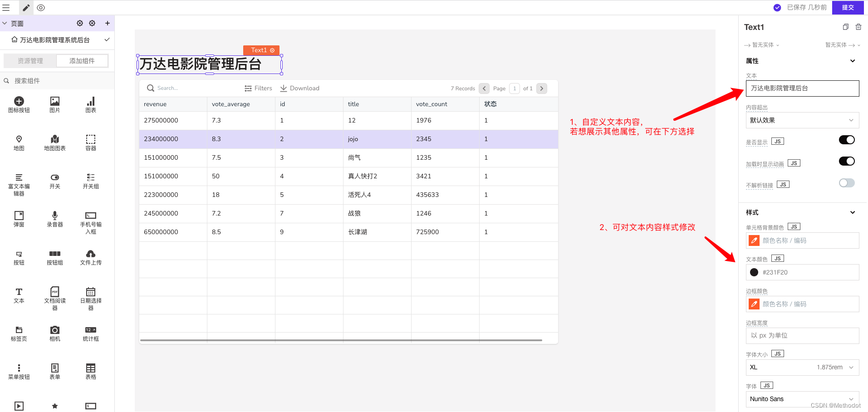
Task: Enable JS mode for 加载时显示动画
Action: (x=794, y=163)
